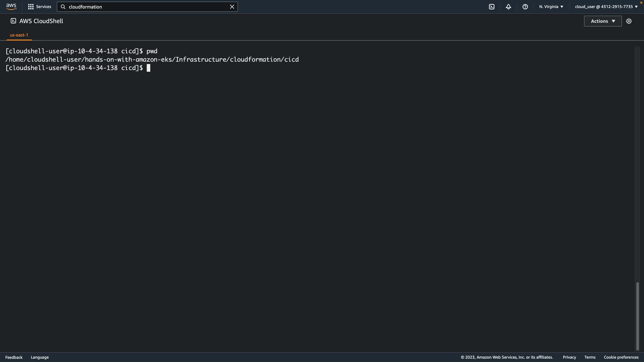Clear the cloudformation search text
Viewport: 644px width, 362px height.
(232, 7)
